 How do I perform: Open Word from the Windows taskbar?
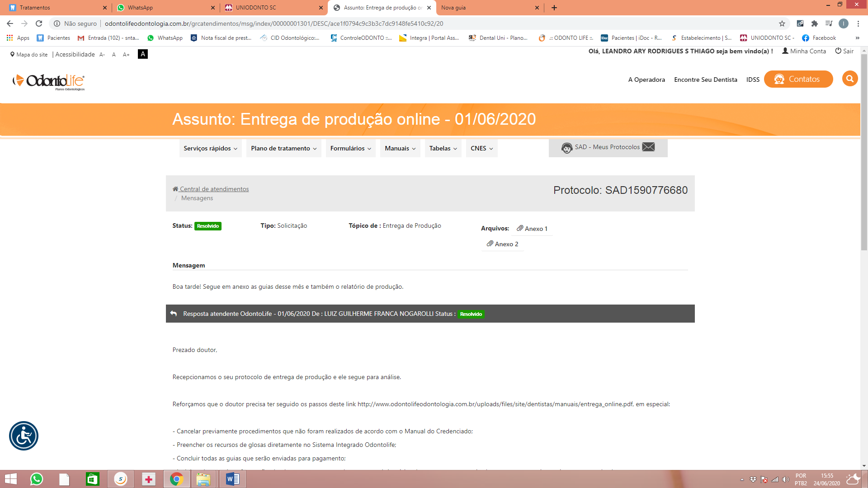(232, 479)
